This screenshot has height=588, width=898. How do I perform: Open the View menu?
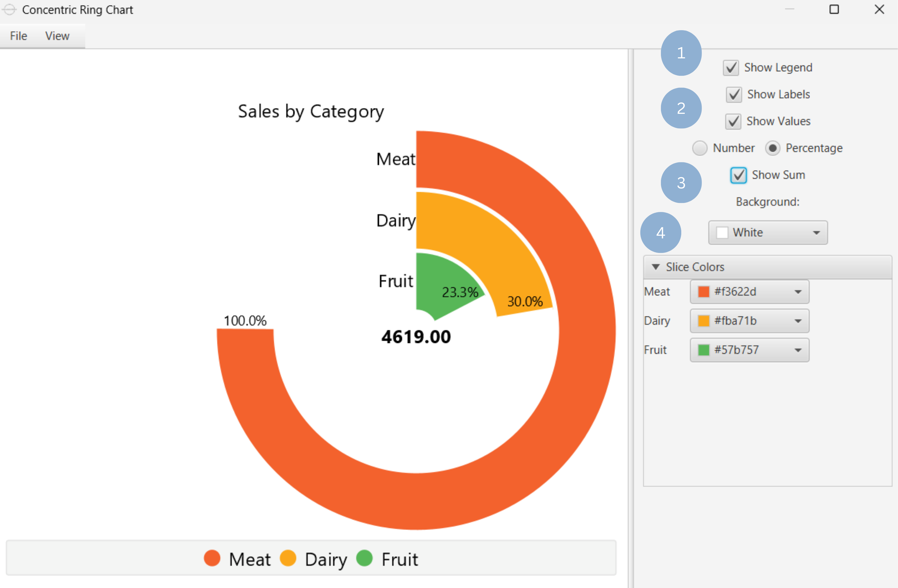coord(57,36)
